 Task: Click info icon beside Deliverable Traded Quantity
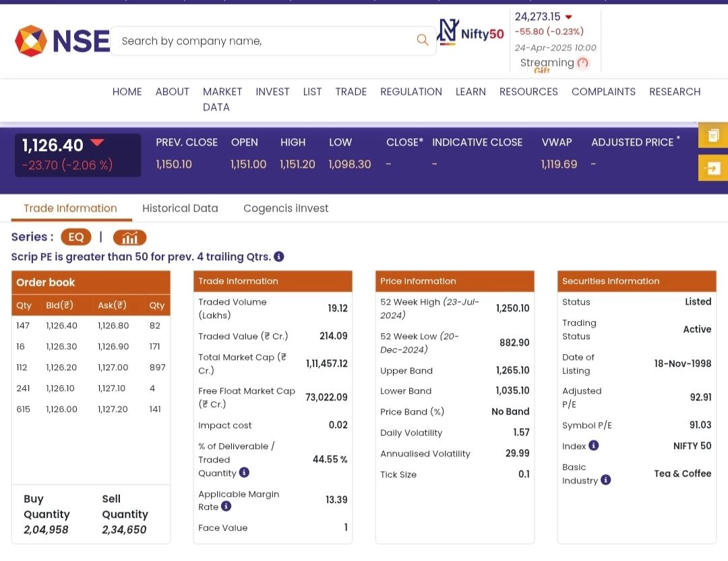[x=244, y=473]
